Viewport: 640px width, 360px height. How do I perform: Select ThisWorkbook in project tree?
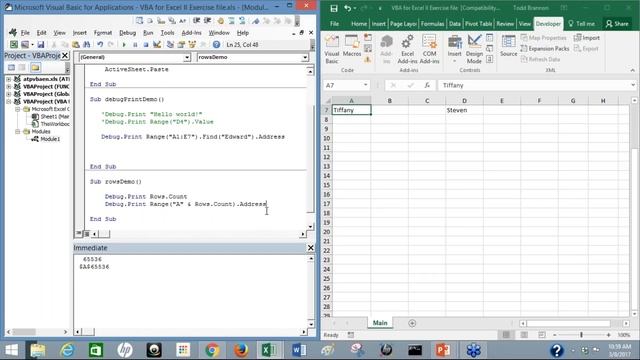point(55,124)
